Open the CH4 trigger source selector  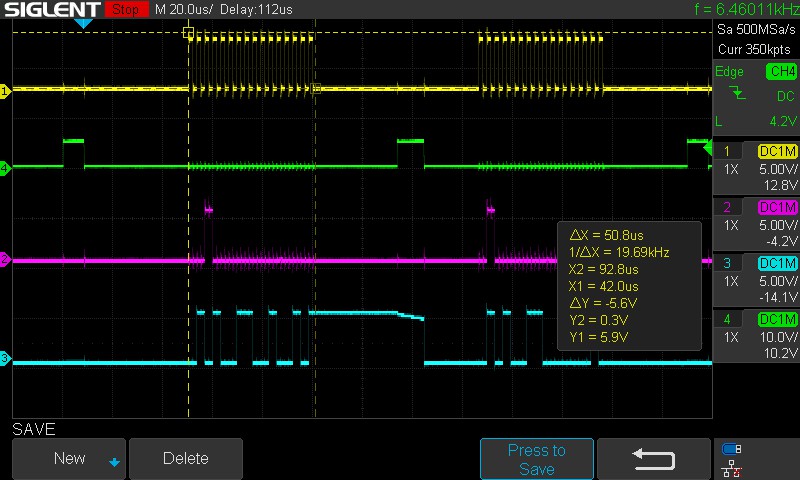[x=780, y=71]
